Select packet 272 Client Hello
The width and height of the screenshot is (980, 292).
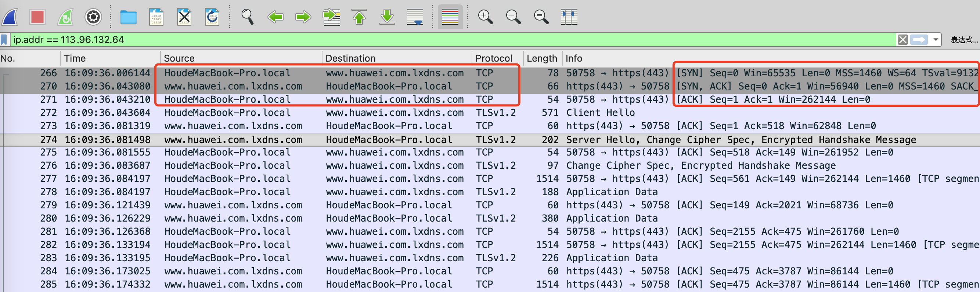(x=490, y=113)
